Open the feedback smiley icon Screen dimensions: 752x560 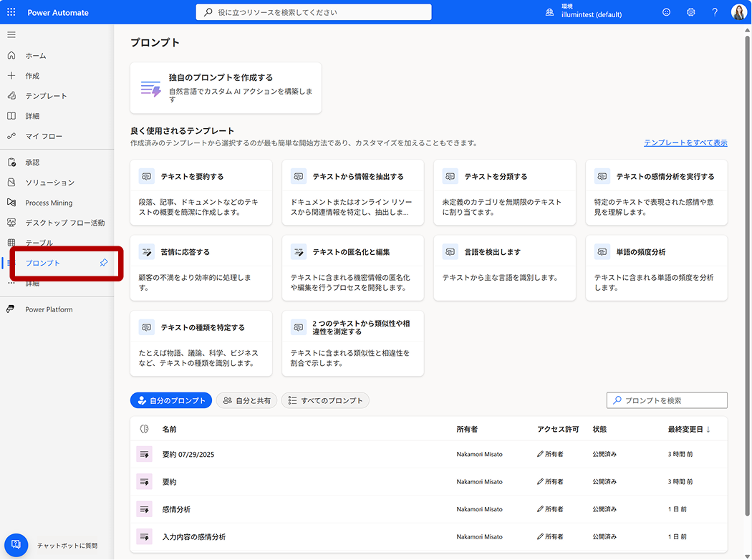coord(666,12)
